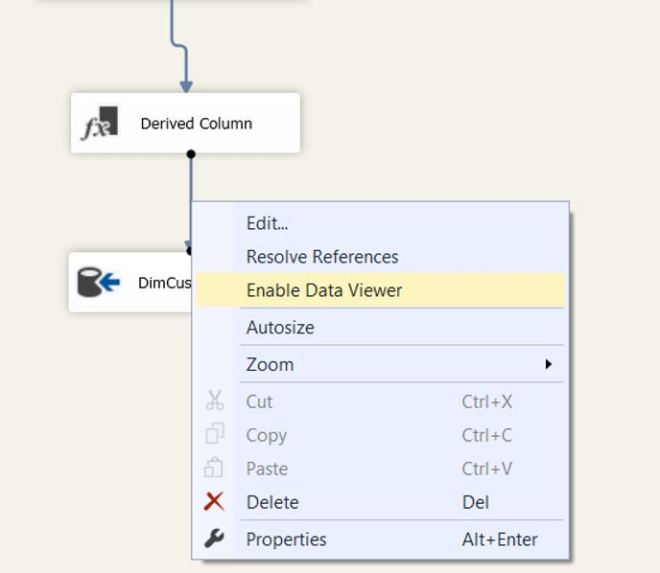Screen dimensions: 660x573
Task: Open the Zoom menu item
Action: pyautogui.click(x=270, y=364)
